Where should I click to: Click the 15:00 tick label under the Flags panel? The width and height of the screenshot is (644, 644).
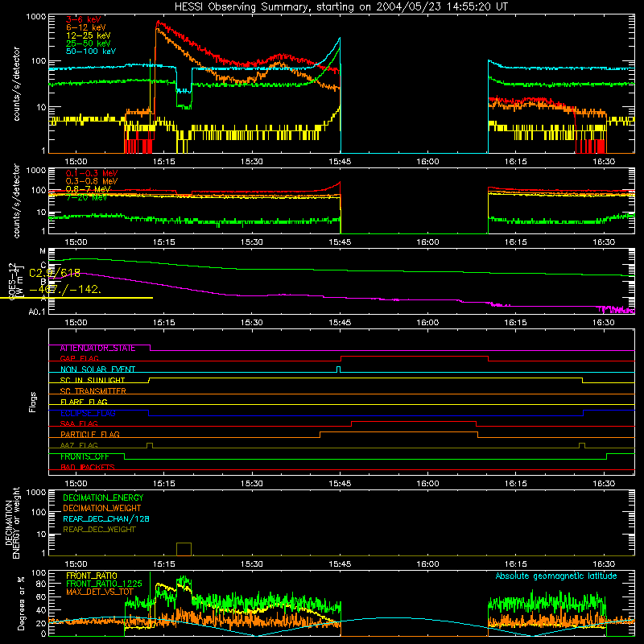(76, 484)
